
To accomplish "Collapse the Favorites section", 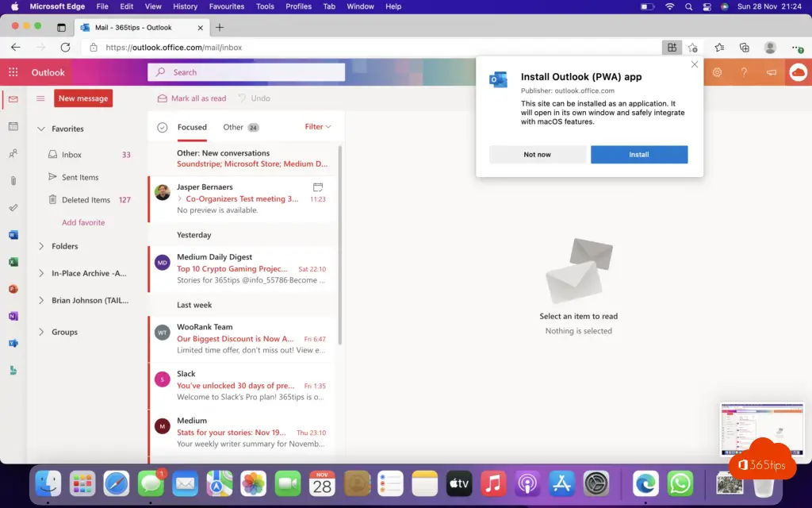I will click(x=41, y=129).
